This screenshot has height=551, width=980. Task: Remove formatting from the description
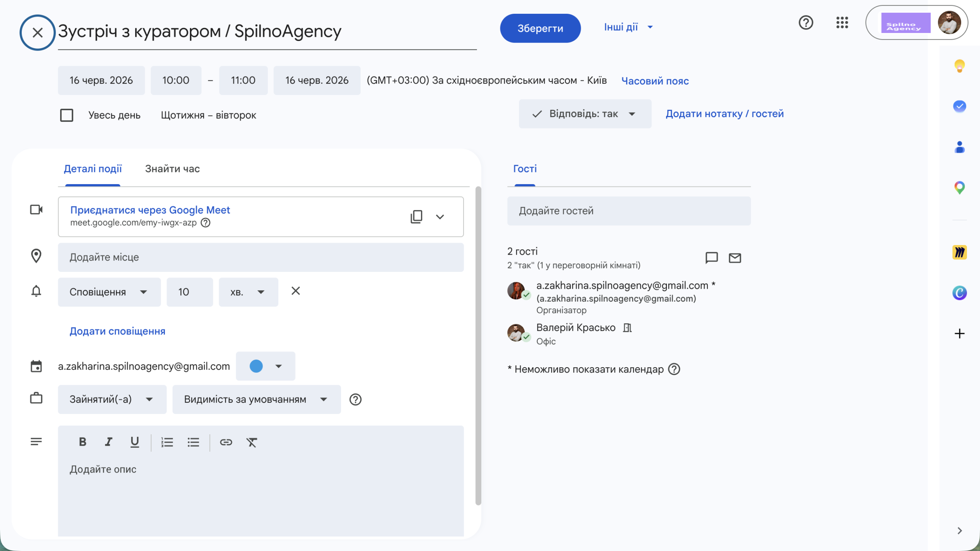click(x=252, y=442)
